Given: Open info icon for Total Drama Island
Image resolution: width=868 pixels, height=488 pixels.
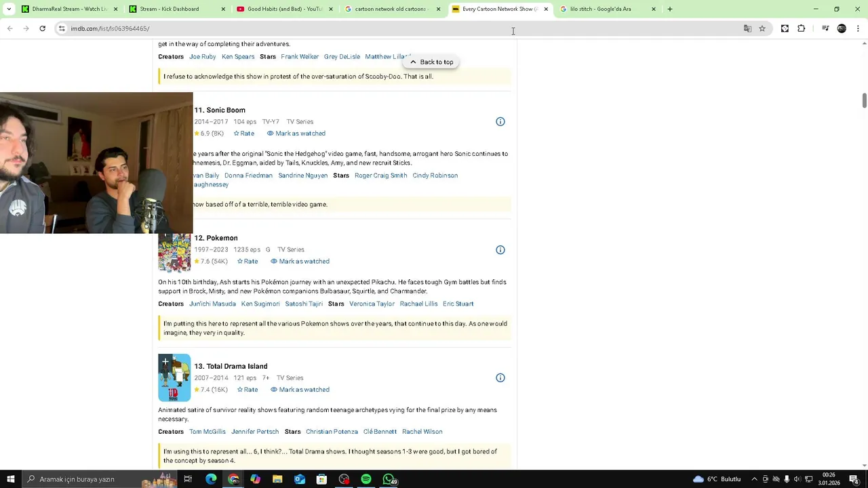Looking at the screenshot, I should (x=500, y=378).
